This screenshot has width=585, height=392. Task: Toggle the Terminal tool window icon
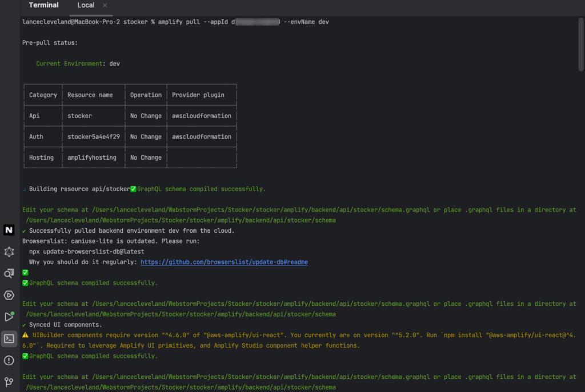9,338
